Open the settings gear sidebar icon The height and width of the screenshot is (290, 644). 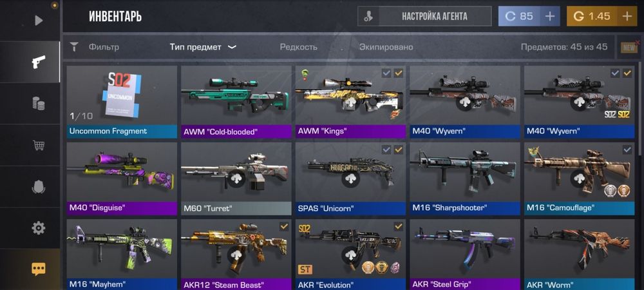tap(39, 227)
